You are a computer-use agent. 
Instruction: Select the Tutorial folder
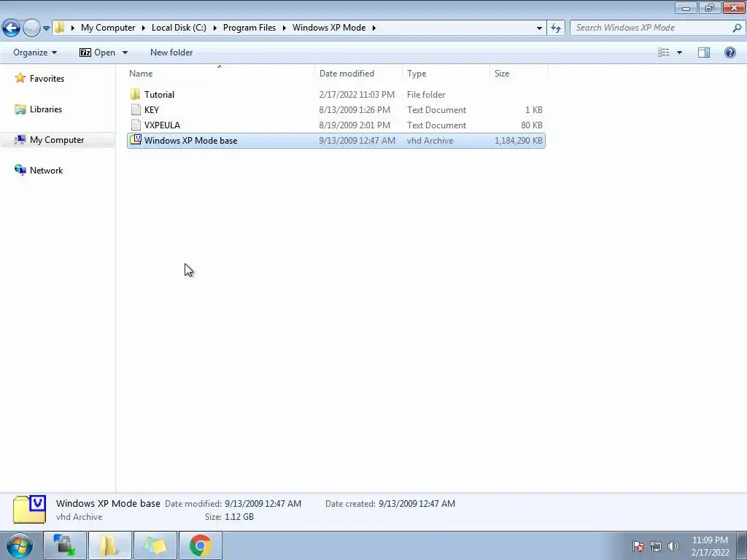(336, 94)
